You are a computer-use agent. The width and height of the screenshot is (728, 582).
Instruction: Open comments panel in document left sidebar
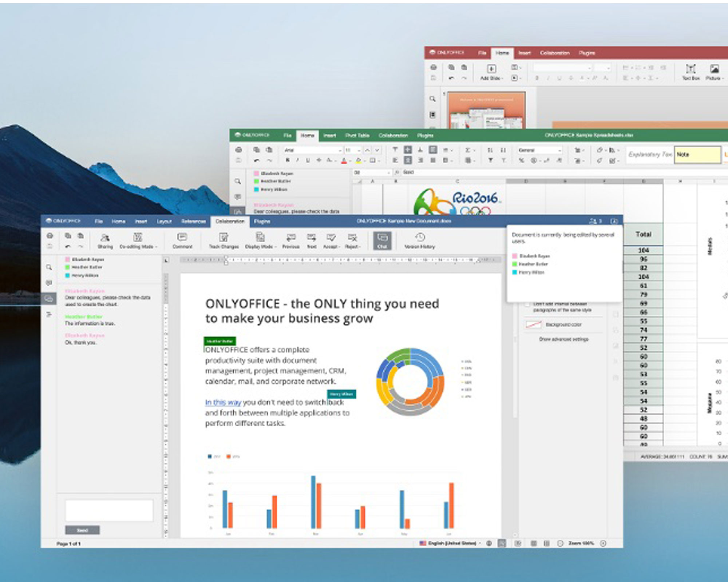(x=49, y=283)
